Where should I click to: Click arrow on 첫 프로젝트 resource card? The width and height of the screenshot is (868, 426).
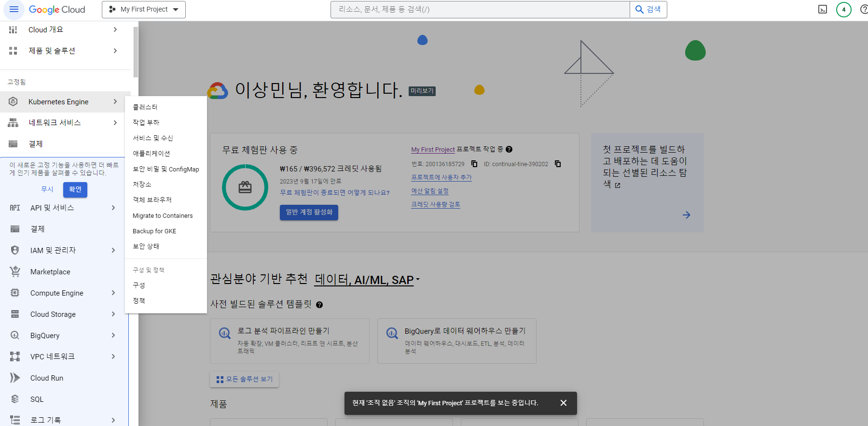coord(687,215)
